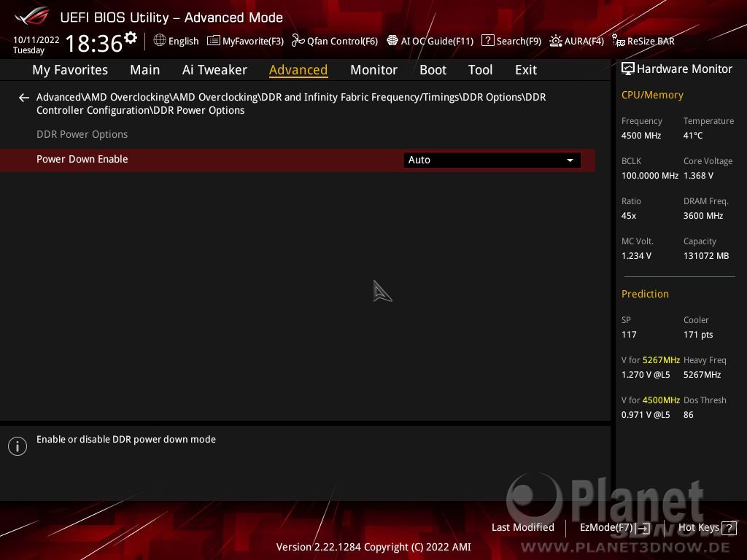This screenshot has width=747, height=560.
Task: Click the Cooler value 171 pts
Action: pos(698,335)
